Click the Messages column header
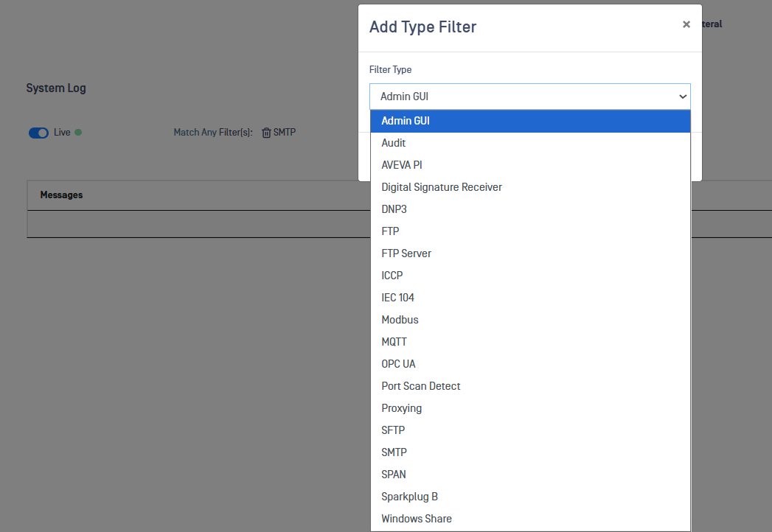 [x=61, y=195]
